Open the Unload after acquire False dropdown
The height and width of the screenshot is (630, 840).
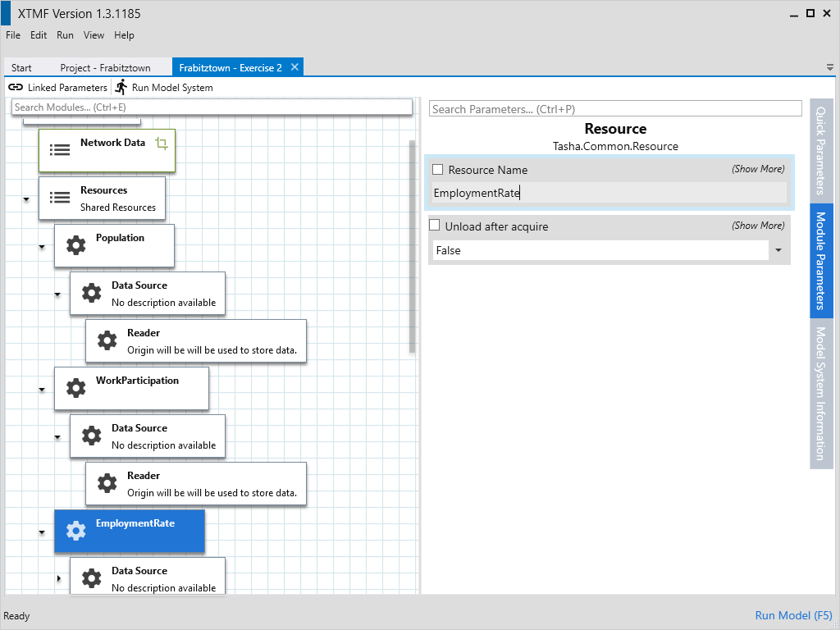777,250
